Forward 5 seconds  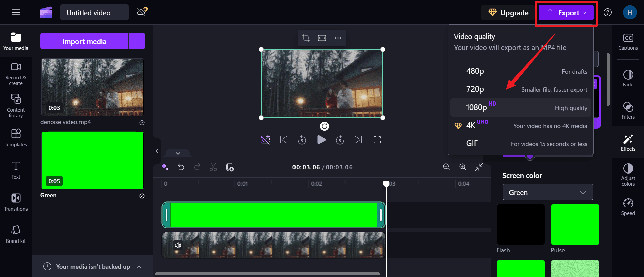[x=340, y=140]
